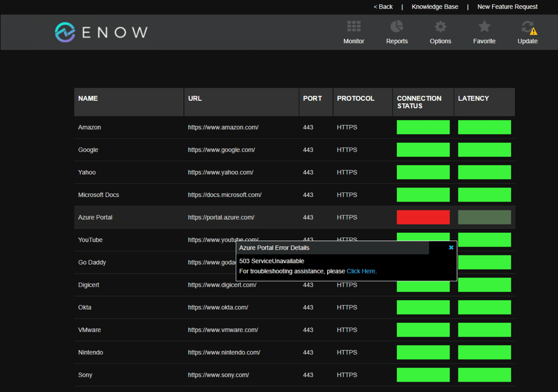Sort the table by NAME column

(x=88, y=98)
